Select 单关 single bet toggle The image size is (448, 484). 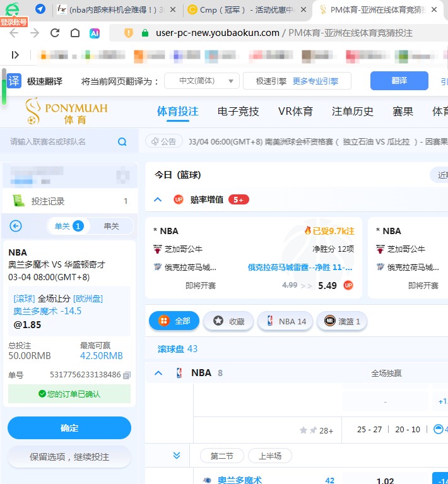click(69, 227)
